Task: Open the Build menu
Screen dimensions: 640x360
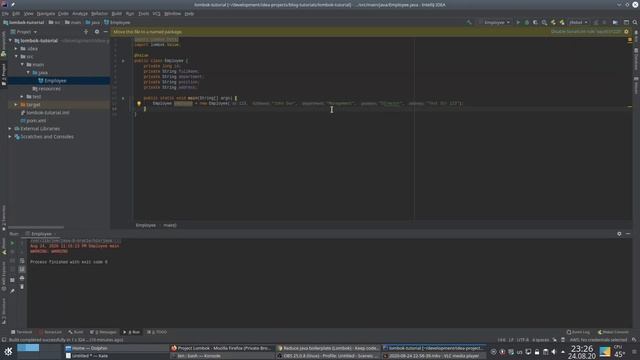Action: click(x=117, y=13)
